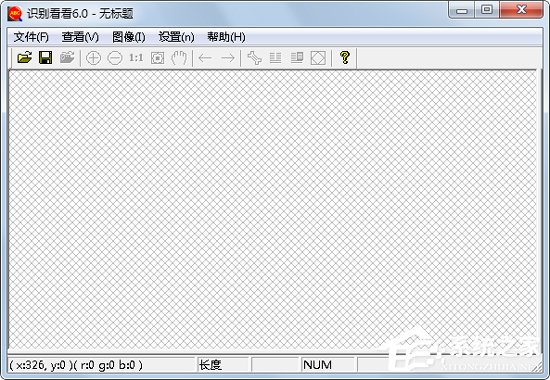Click the text layout icon with image

(297, 58)
